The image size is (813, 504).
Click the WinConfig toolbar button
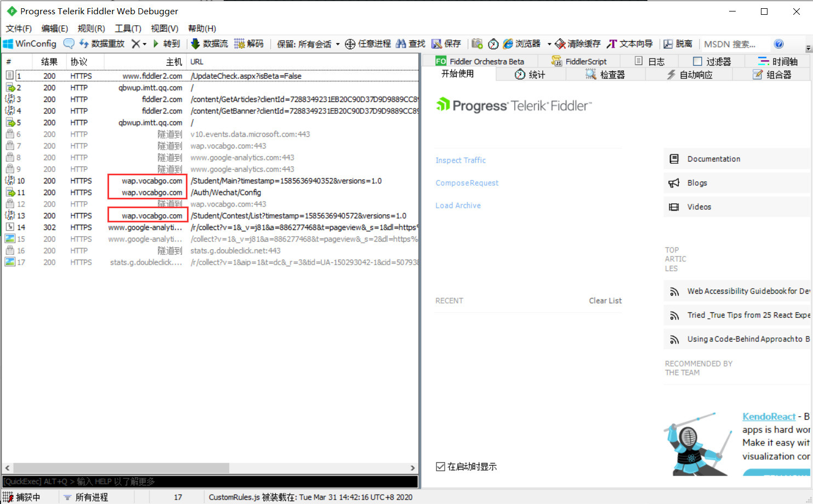(30, 44)
